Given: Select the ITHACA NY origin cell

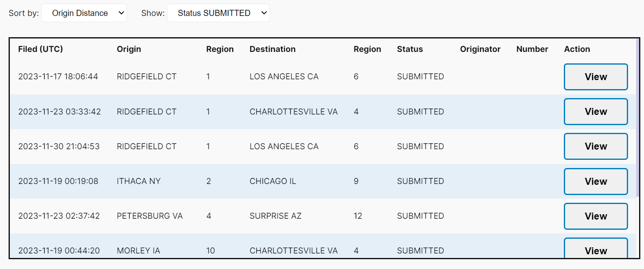Looking at the screenshot, I should point(139,181).
